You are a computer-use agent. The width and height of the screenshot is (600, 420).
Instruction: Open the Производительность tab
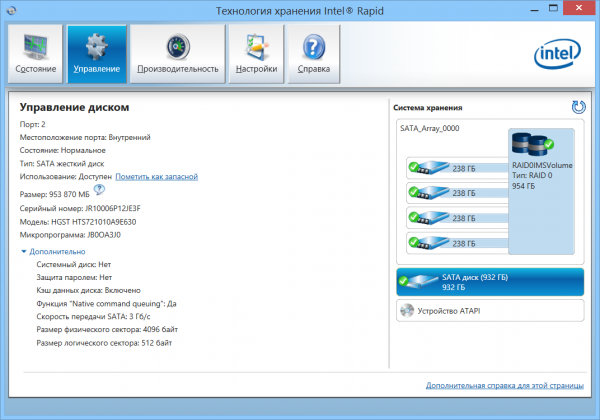click(178, 54)
